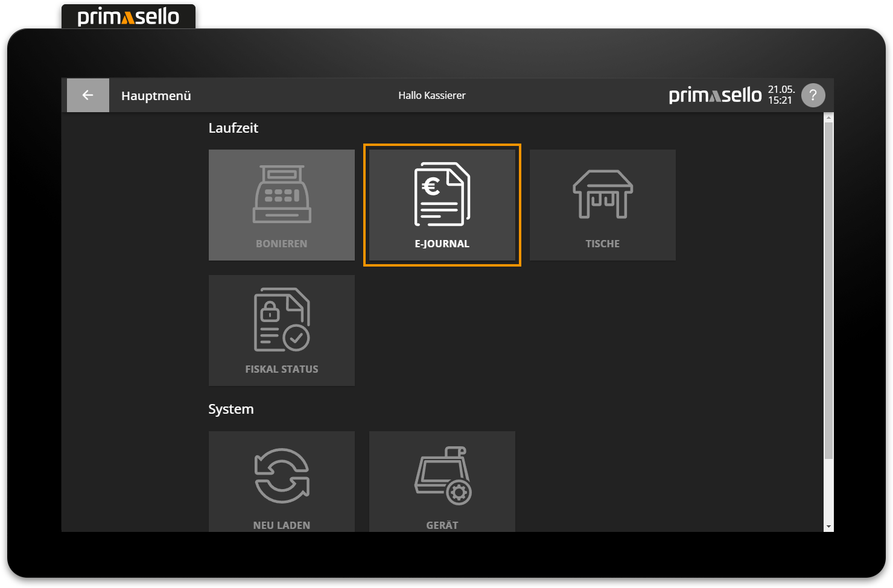
Task: Click the scrollbar down arrow
Action: [x=828, y=526]
